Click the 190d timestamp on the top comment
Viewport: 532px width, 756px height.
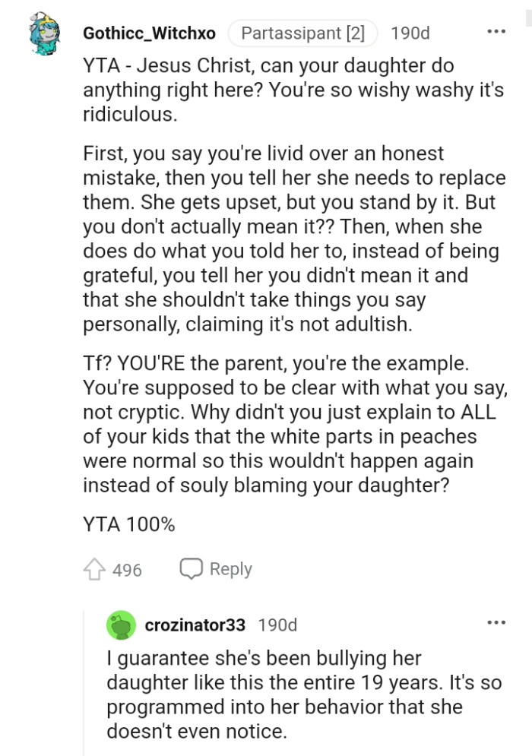(411, 33)
